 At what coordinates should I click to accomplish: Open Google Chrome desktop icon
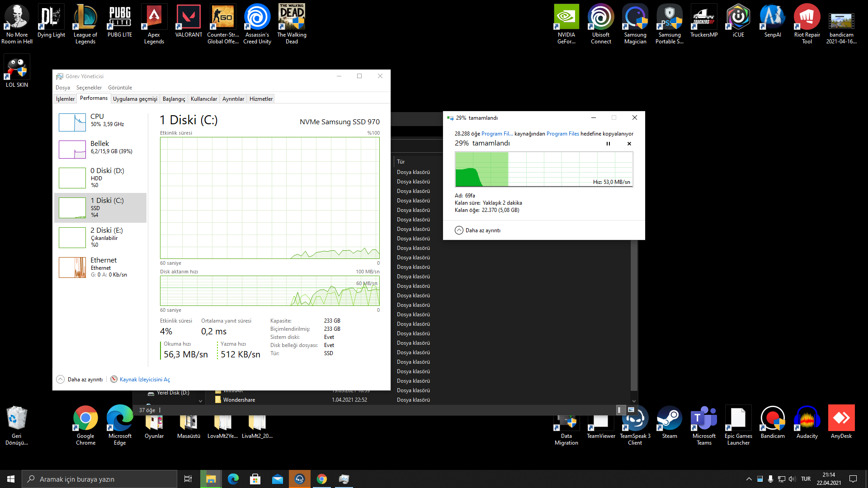coord(85,426)
